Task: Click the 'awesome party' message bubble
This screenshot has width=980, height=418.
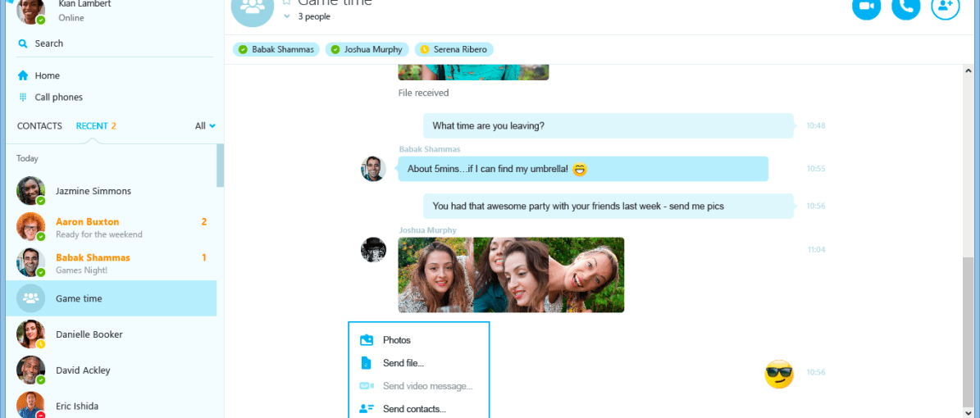Action: point(609,207)
